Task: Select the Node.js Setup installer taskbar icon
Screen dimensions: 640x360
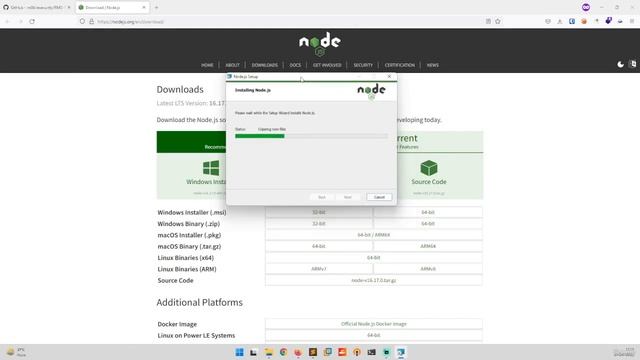Action: pos(401,352)
